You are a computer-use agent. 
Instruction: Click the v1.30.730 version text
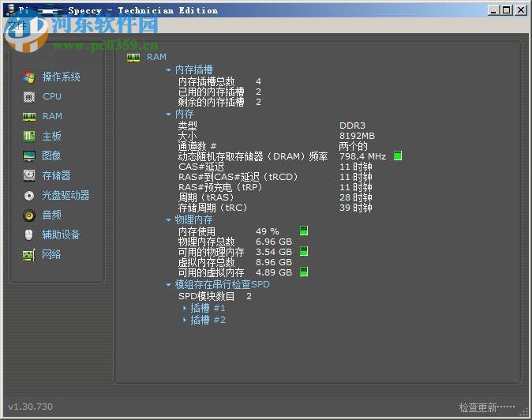point(31,407)
